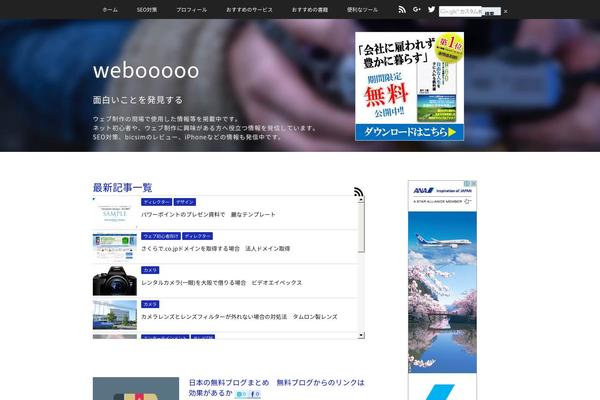Open the Google+ icon in top navigation
The image size is (600, 400).
417,10
